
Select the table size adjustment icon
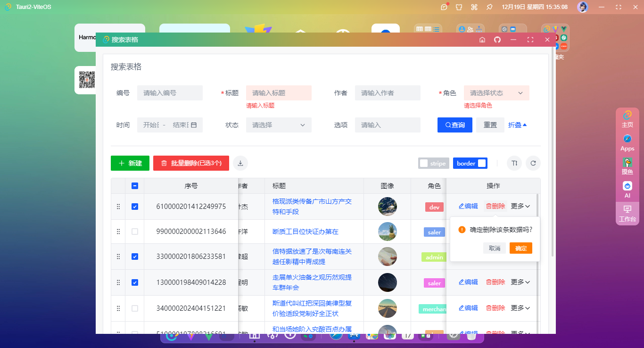[514, 163]
